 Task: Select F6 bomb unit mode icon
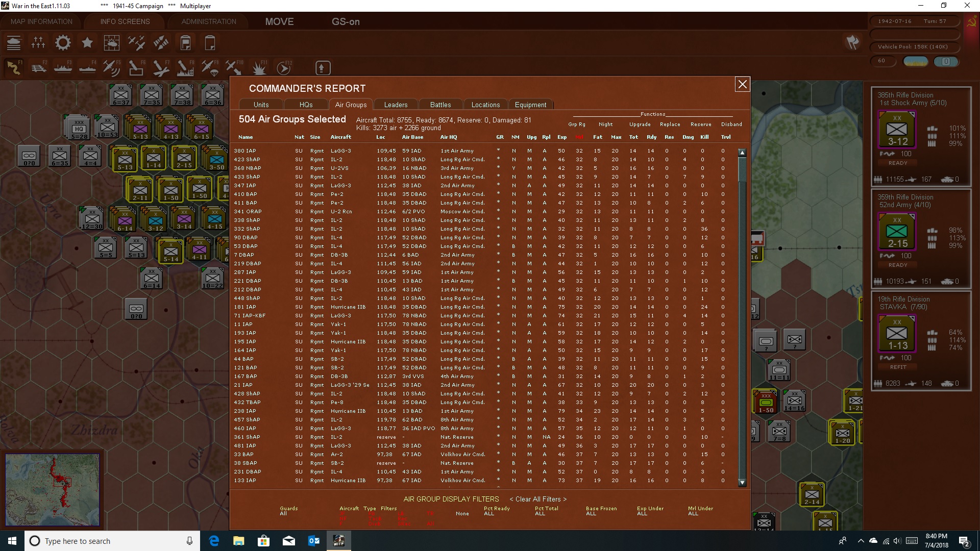[136, 67]
